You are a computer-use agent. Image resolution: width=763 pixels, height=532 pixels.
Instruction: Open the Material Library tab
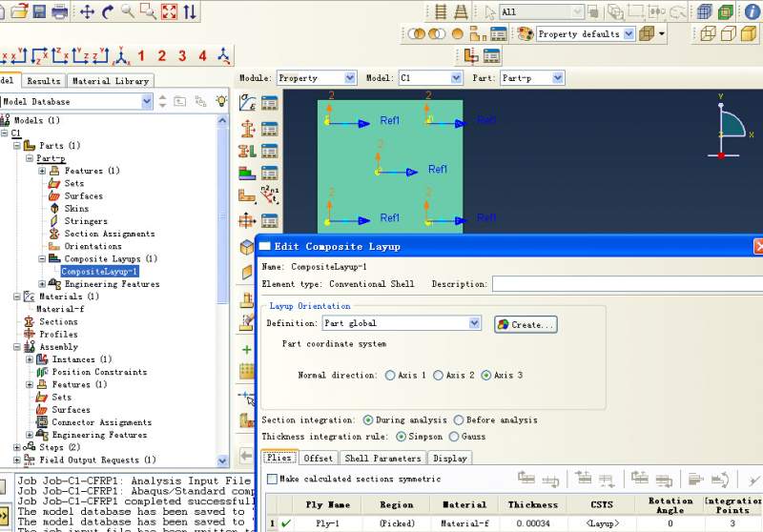[111, 81]
